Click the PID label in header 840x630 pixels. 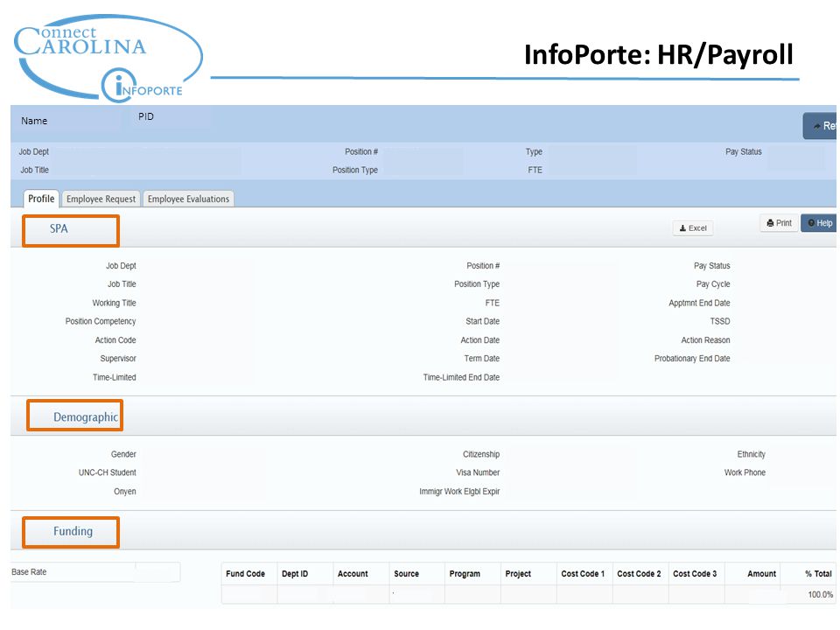[146, 116]
